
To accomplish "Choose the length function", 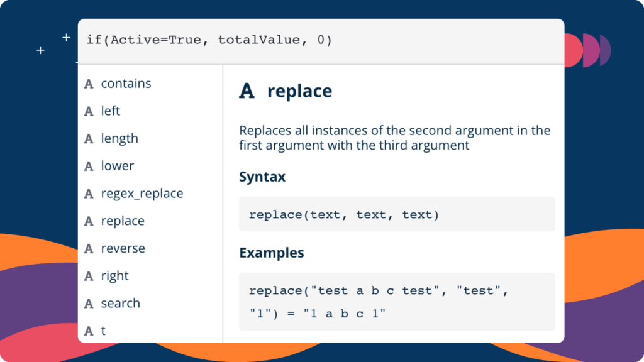I will tap(150, 139).
